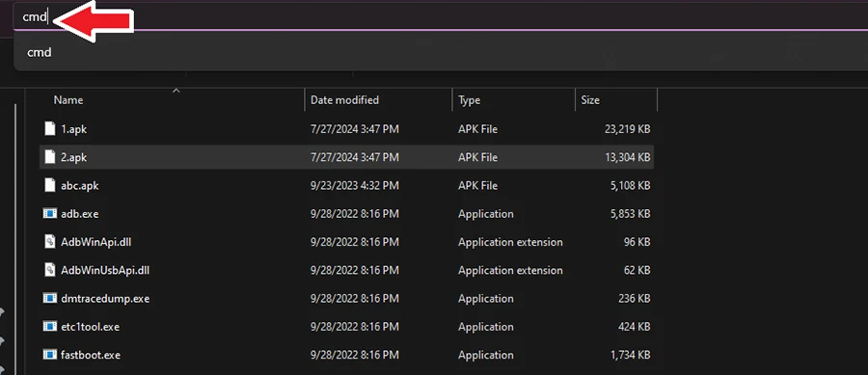Viewport: 868px width, 375px height.
Task: Click the adb.exe application icon
Action: [50, 213]
